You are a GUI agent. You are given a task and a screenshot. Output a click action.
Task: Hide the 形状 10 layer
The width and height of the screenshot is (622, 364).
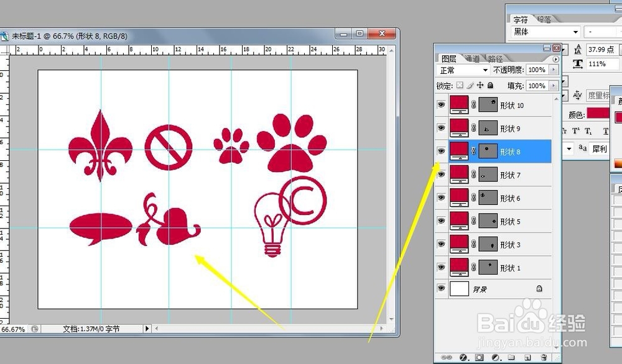(x=441, y=104)
